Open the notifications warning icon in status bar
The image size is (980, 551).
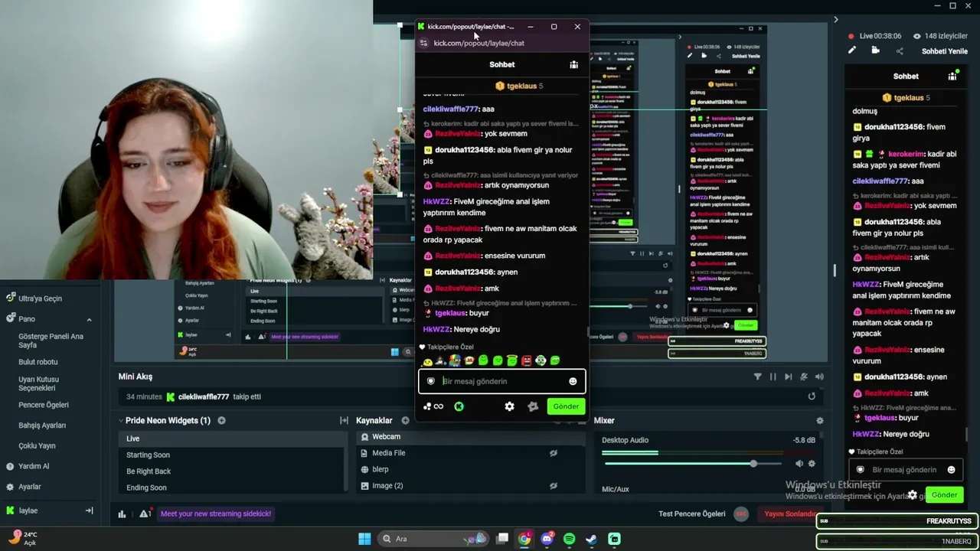pyautogui.click(x=145, y=514)
